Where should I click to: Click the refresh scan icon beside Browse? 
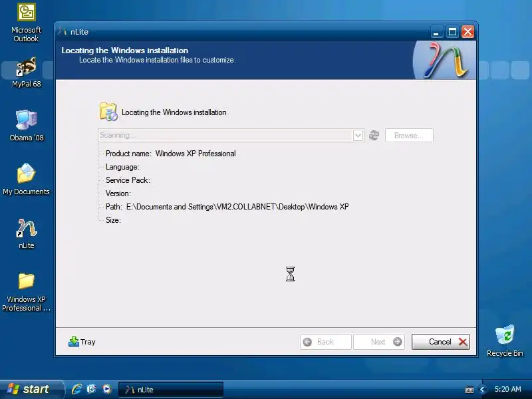pyautogui.click(x=374, y=136)
